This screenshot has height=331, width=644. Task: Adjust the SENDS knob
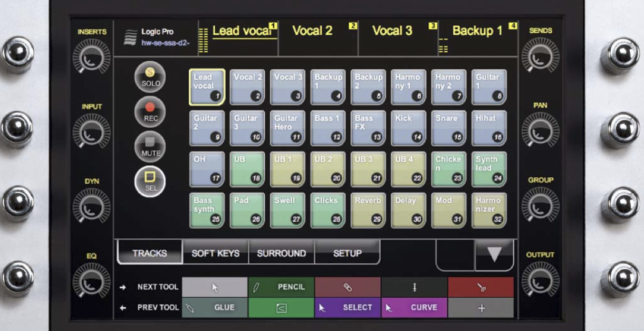[x=540, y=56]
